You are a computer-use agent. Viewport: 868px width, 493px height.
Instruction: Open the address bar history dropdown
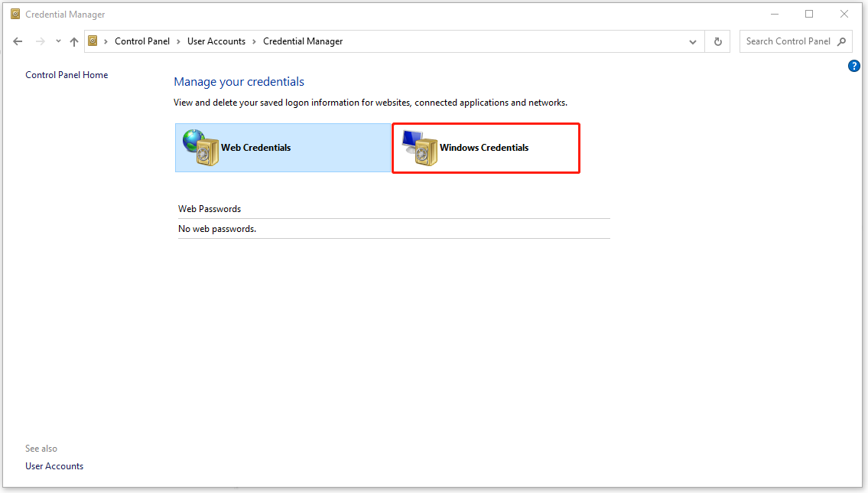(693, 41)
